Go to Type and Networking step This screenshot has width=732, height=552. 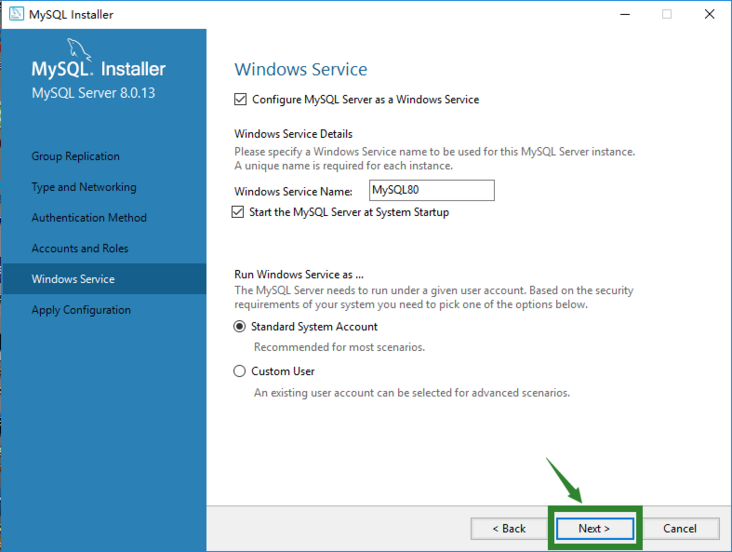[84, 187]
